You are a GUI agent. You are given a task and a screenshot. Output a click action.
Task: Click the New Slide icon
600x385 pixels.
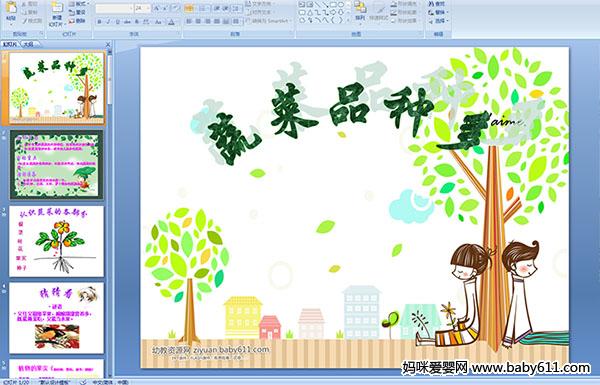57,8
